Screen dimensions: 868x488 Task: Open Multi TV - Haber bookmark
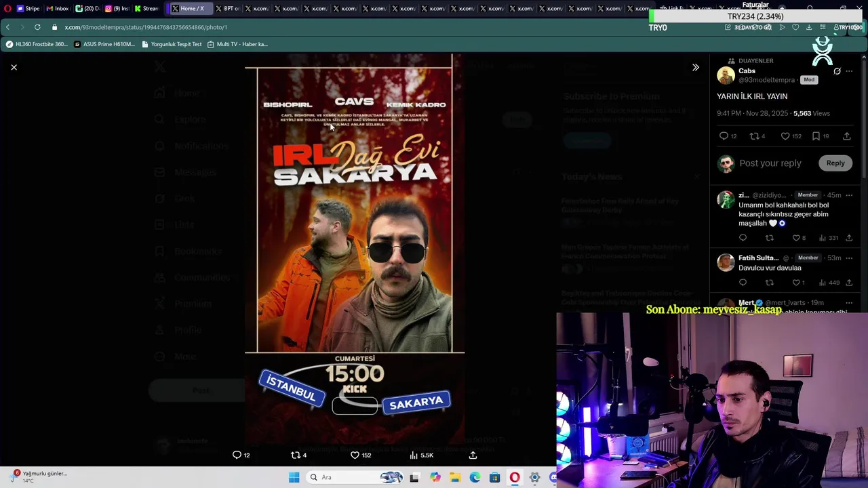(237, 44)
